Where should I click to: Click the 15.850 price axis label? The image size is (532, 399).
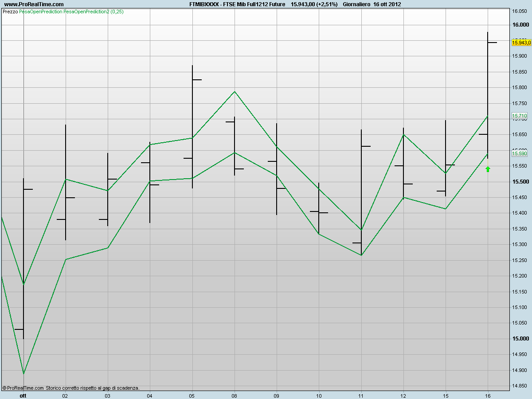tap(519, 72)
